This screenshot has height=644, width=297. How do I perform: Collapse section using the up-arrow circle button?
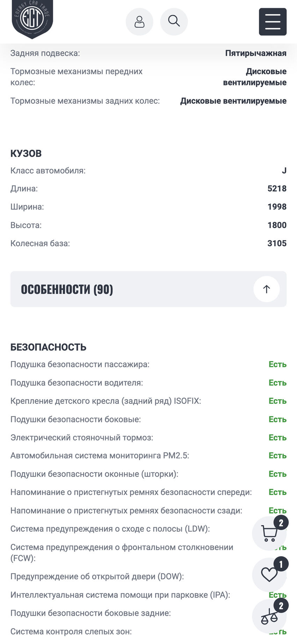point(266,289)
